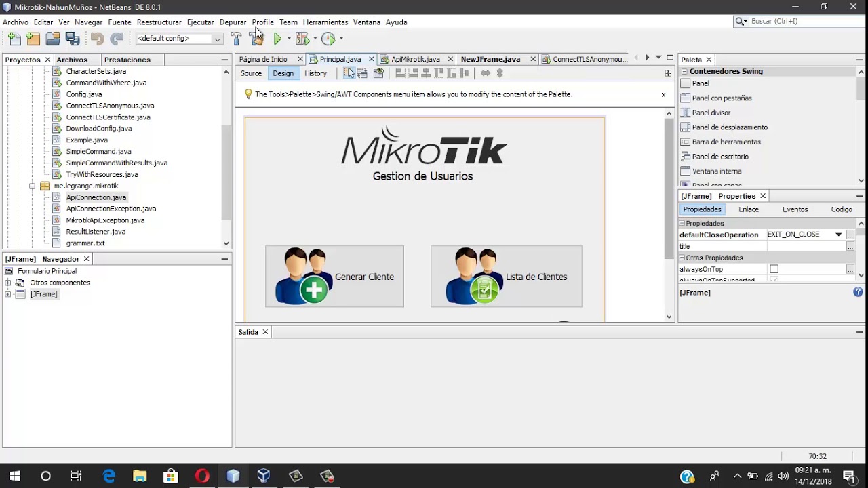868x488 pixels.
Task: Toggle the alwaysOnTop checkbox
Action: pyautogui.click(x=774, y=269)
